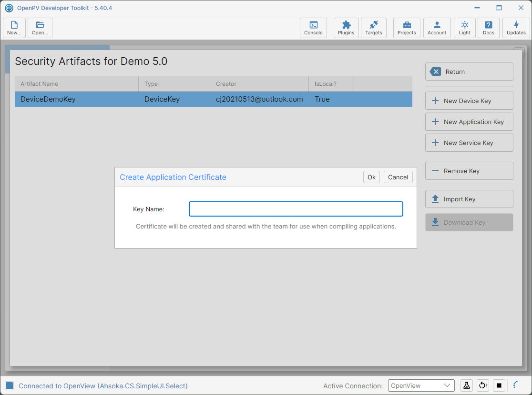Click the OpenPV logo in title bar
Screen dimensions: 532x395
(9, 8)
